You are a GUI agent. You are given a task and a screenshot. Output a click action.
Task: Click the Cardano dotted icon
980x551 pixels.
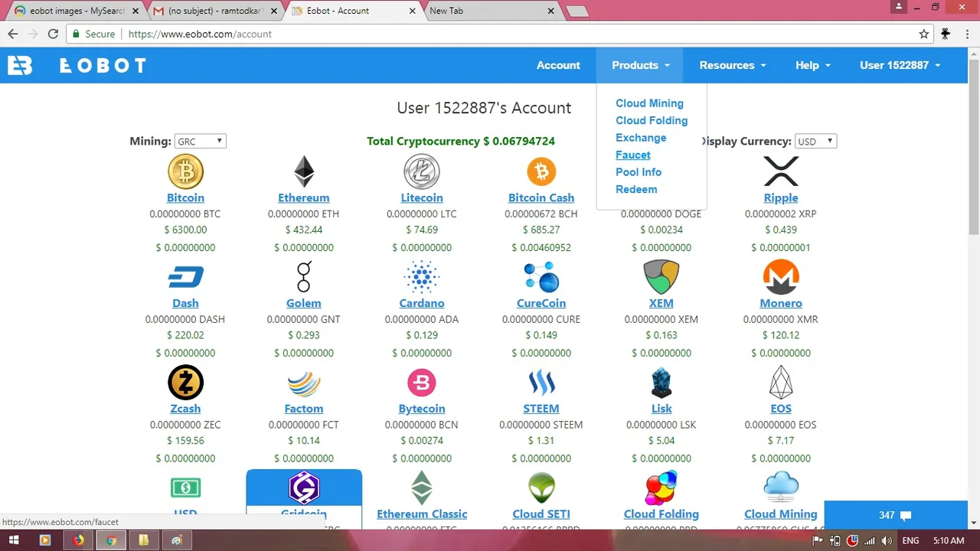click(x=422, y=277)
